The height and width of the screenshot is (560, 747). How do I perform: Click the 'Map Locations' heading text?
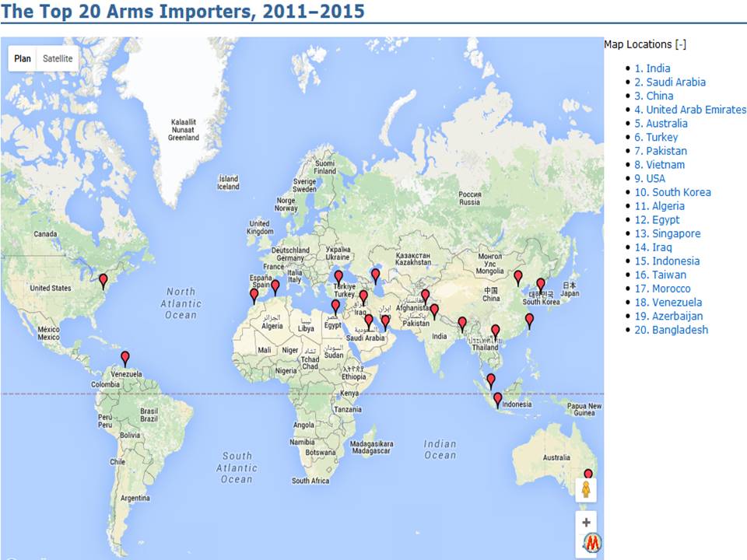click(x=638, y=44)
